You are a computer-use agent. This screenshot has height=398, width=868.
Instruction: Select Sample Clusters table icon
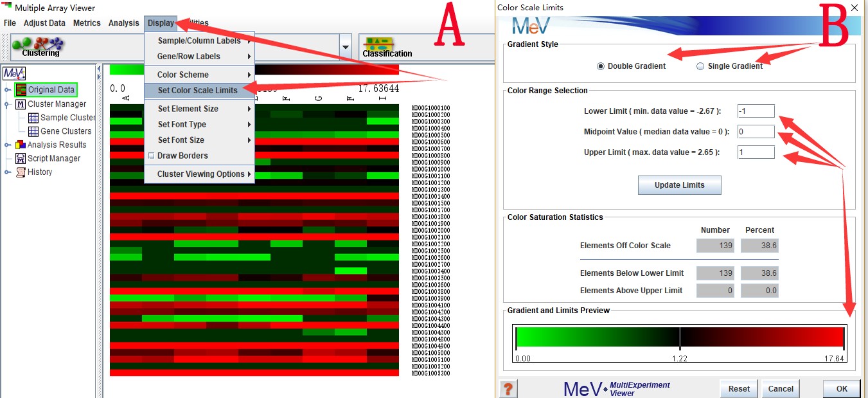(x=33, y=118)
